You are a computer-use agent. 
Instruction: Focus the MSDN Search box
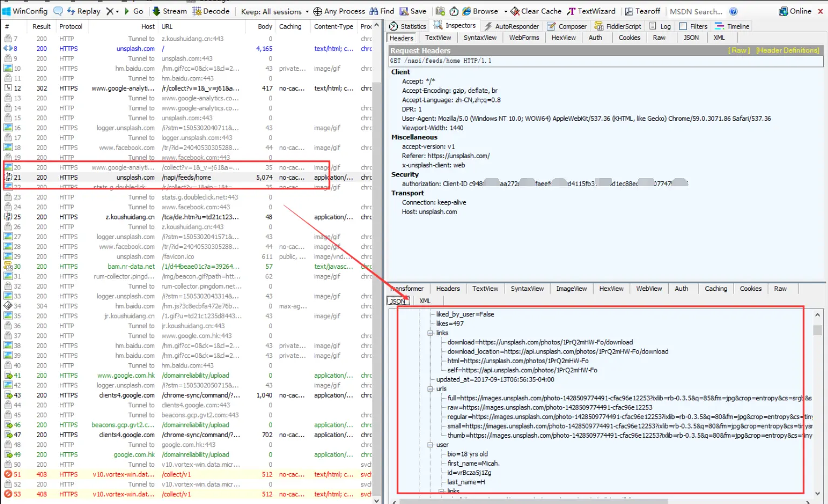coord(696,11)
